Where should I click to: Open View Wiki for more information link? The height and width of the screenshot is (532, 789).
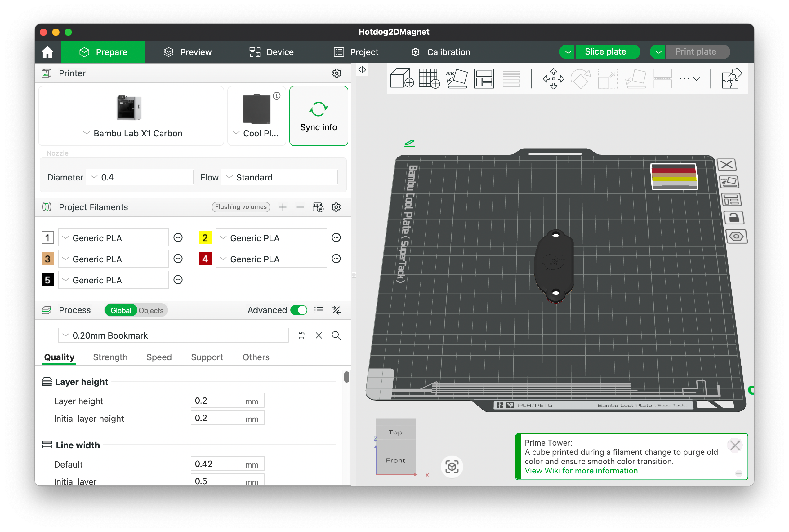click(x=581, y=471)
